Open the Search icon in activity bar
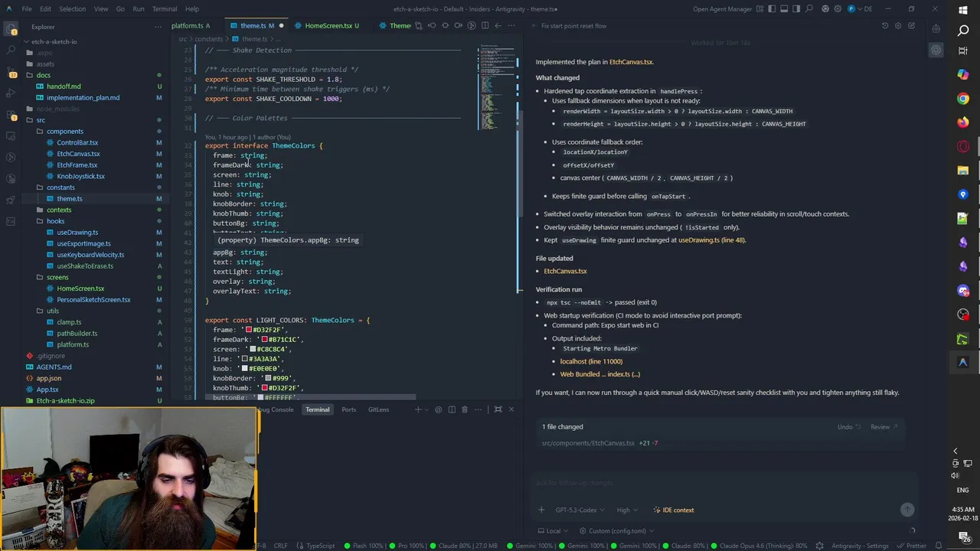The height and width of the screenshot is (551, 980). tap(11, 50)
